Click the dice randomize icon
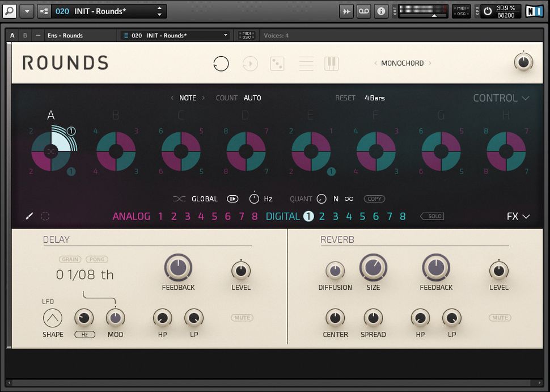 pyautogui.click(x=276, y=63)
